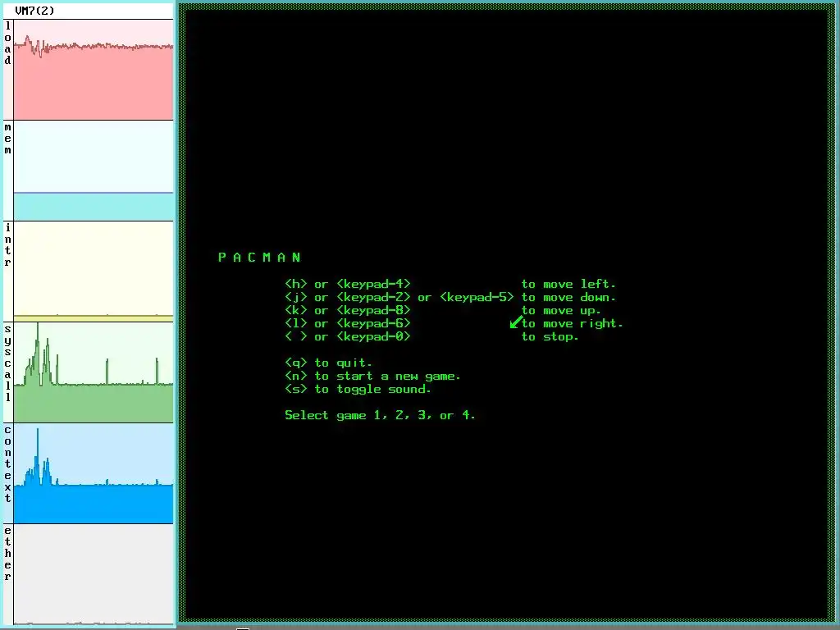Click the '<q> to quit.' line
This screenshot has height=630, width=840.
[x=328, y=363]
